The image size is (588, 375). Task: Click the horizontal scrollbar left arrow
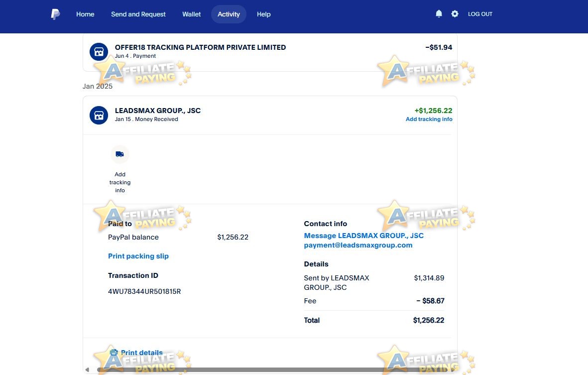87,370
